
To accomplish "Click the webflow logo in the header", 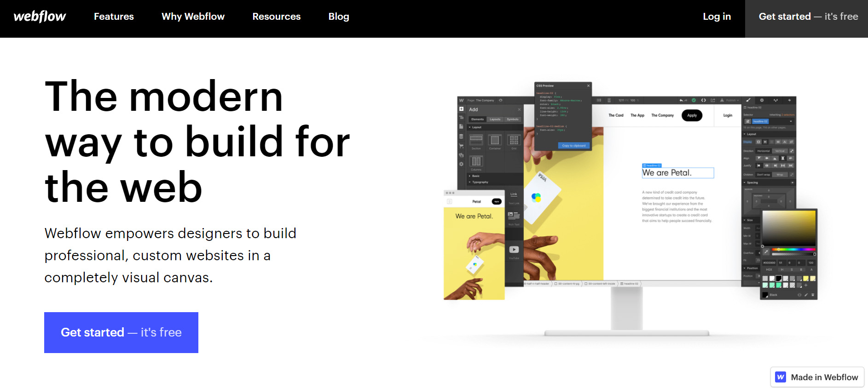I will point(40,17).
